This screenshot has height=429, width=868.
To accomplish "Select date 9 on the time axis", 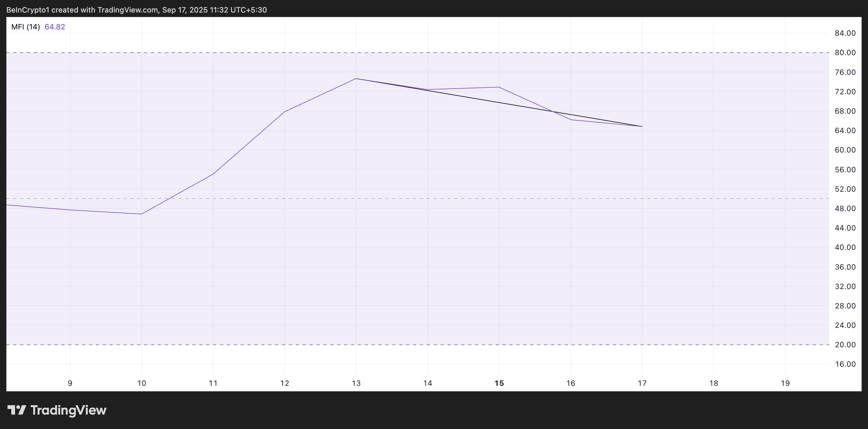I will (70, 383).
